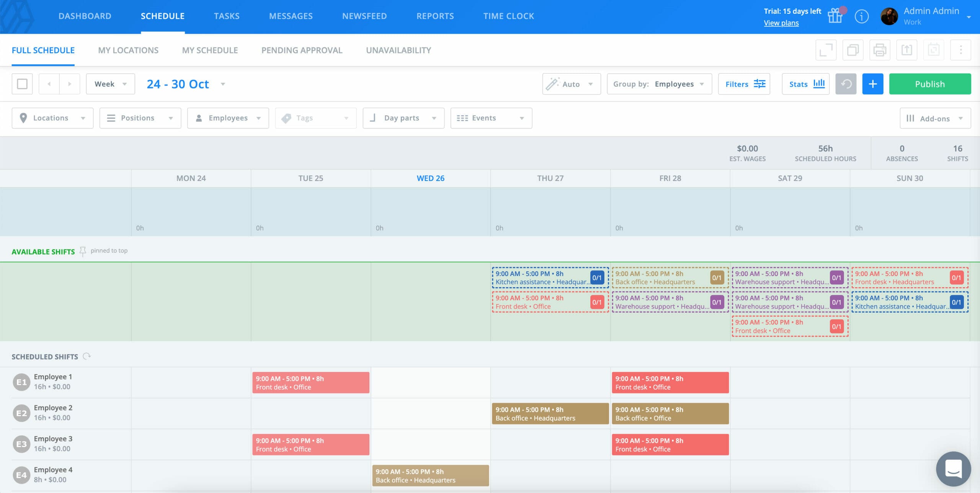Click the undo revert icon near Publish
This screenshot has width=980, height=493.
846,84
